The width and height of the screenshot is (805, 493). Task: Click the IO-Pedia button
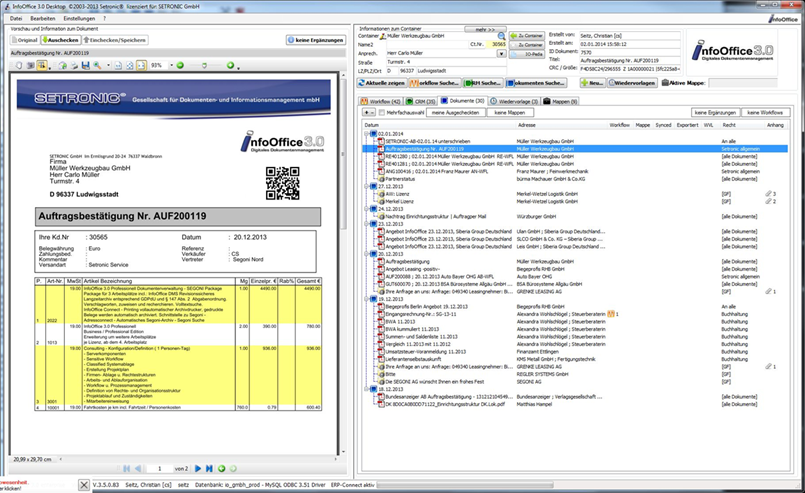(527, 54)
